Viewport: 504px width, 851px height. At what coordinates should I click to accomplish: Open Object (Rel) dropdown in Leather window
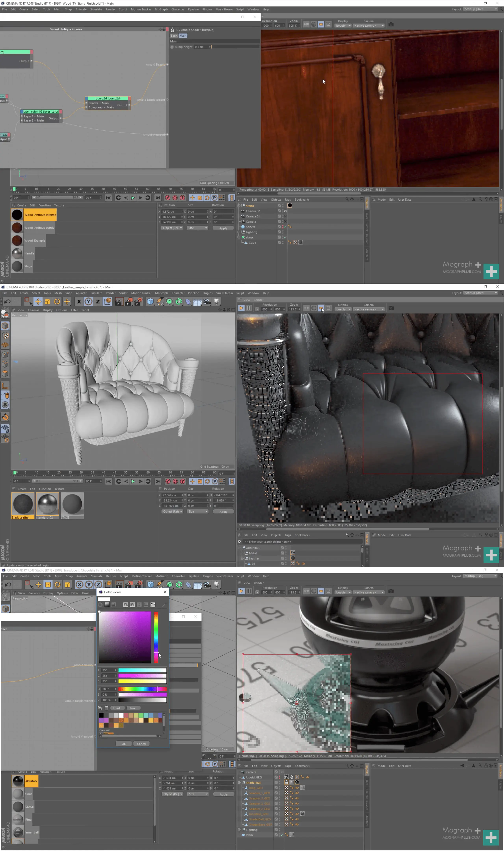pos(172,512)
